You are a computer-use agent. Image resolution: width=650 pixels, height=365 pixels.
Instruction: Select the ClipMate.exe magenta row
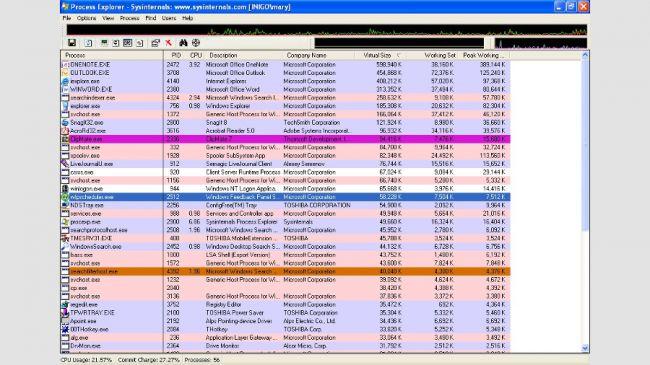click(286, 139)
